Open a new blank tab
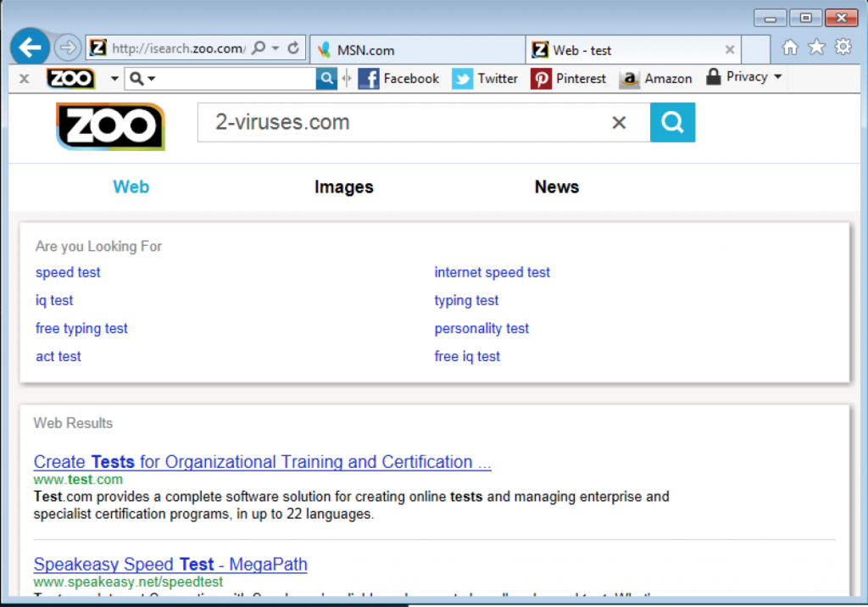868x607 pixels. [756, 50]
